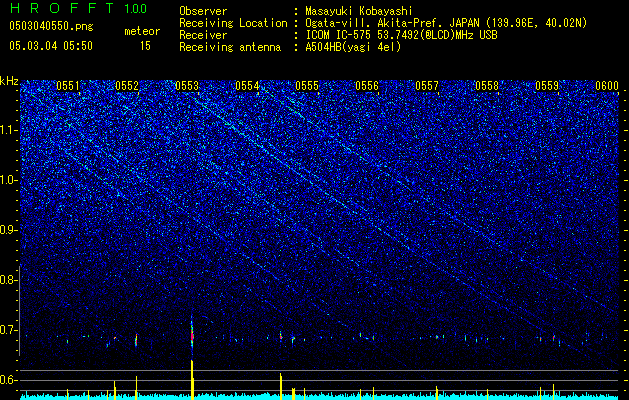Click the HROFFT program title text
The height and width of the screenshot is (400, 629).
[62, 8]
